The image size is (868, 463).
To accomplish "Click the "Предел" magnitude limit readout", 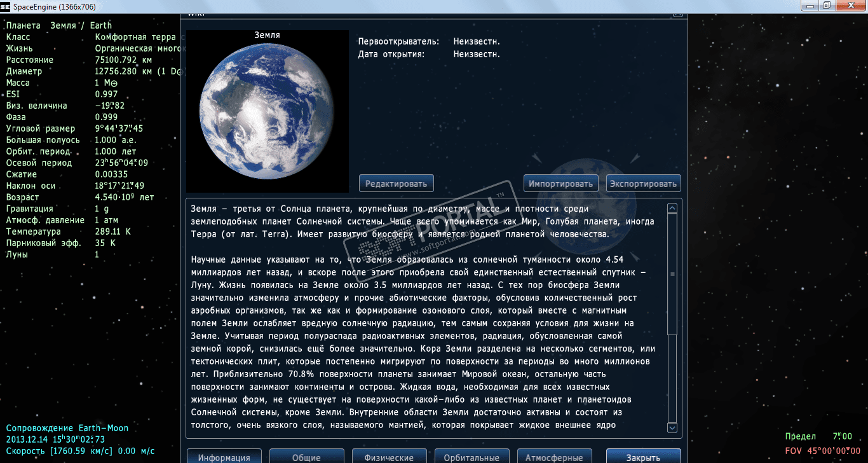I will tap(818, 436).
